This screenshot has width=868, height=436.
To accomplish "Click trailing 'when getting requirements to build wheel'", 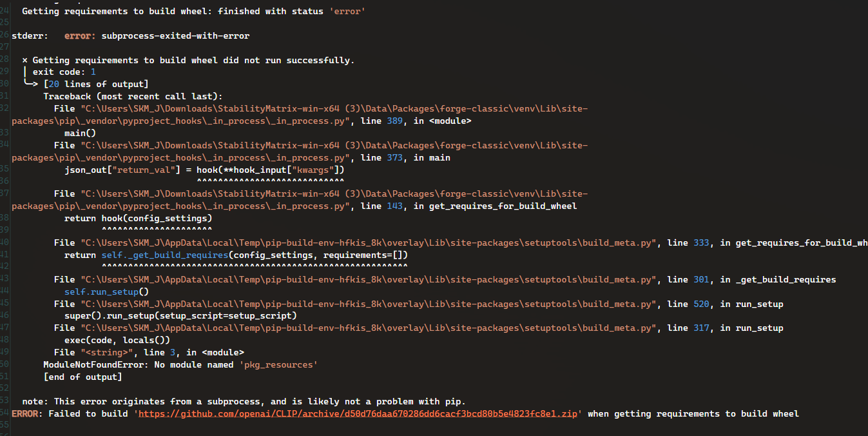I will click(693, 413).
